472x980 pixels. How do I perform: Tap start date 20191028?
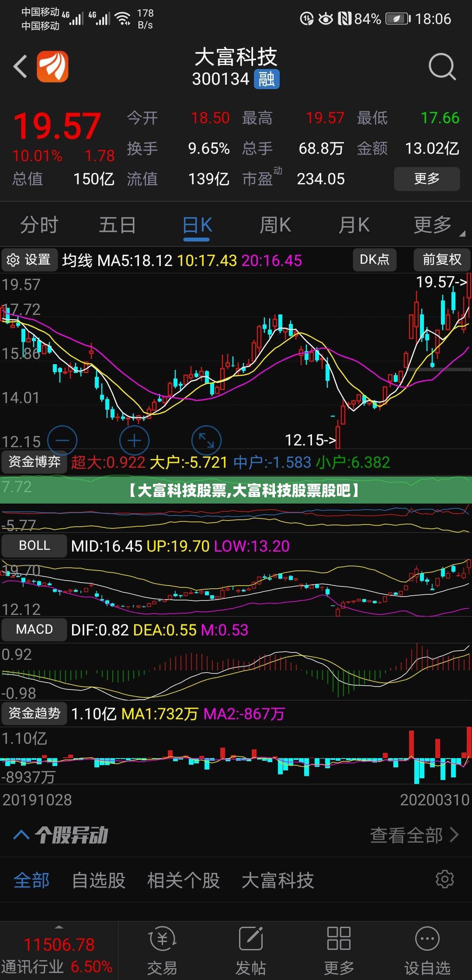[x=37, y=800]
